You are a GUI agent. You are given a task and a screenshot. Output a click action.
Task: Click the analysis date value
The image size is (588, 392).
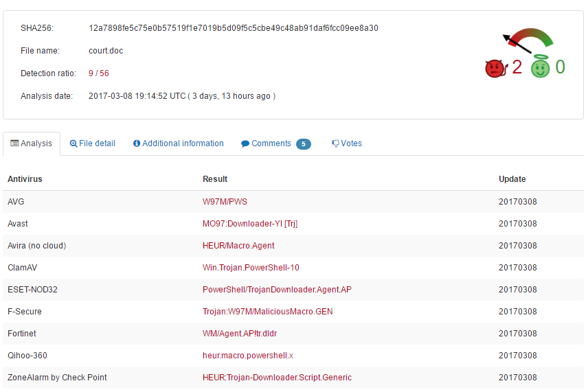[x=182, y=96]
